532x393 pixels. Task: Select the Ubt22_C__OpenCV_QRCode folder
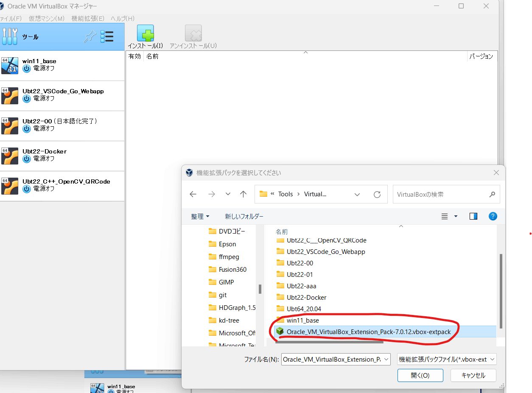(326, 240)
